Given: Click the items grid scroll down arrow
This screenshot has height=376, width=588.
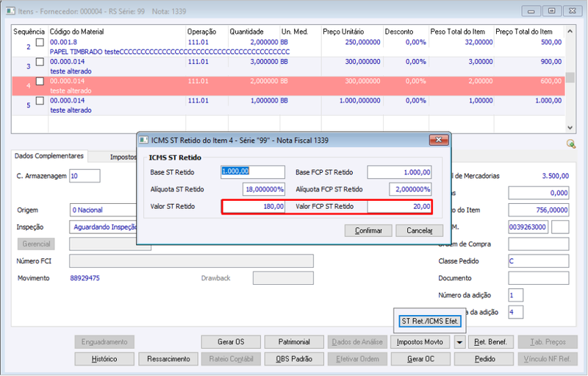Looking at the screenshot, I should [570, 127].
